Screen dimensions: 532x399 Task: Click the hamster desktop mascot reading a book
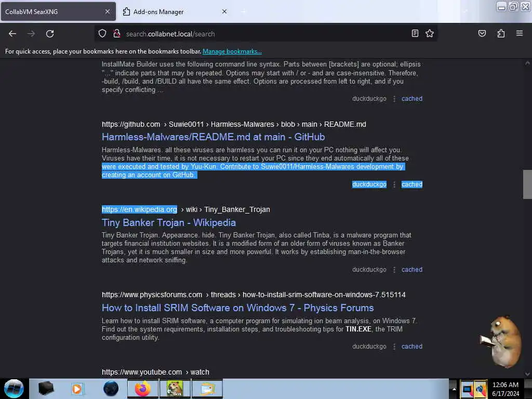click(x=501, y=341)
